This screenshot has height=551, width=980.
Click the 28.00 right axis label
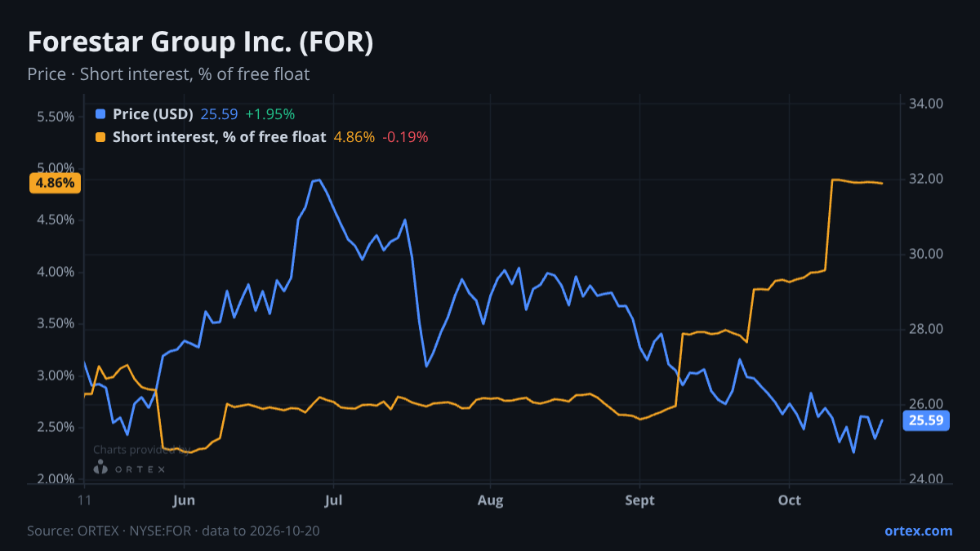pyautogui.click(x=926, y=329)
